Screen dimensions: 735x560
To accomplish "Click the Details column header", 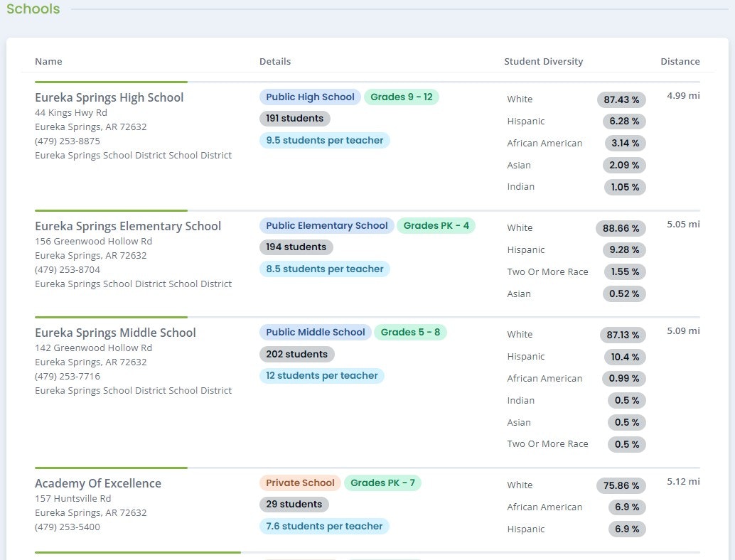I will 275,61.
